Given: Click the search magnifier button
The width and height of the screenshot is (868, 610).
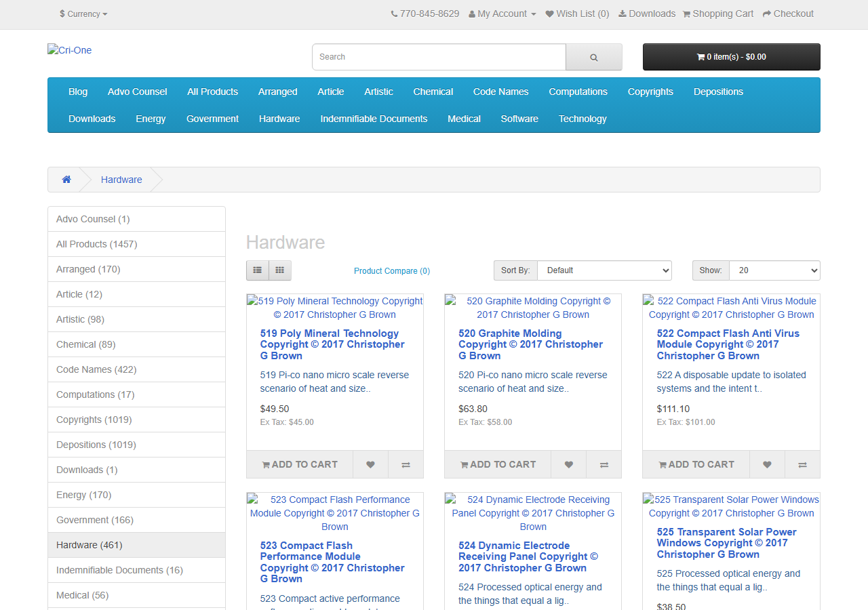Looking at the screenshot, I should coord(593,57).
